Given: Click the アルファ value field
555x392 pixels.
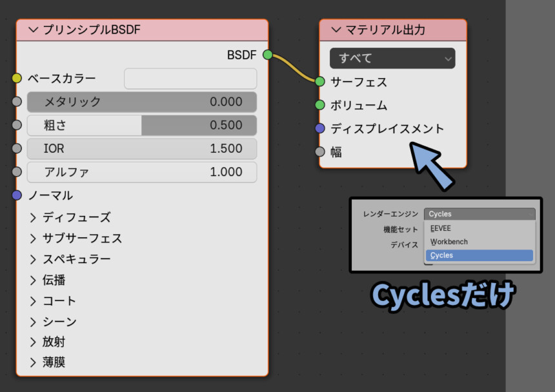Looking at the screenshot, I should point(142,172).
